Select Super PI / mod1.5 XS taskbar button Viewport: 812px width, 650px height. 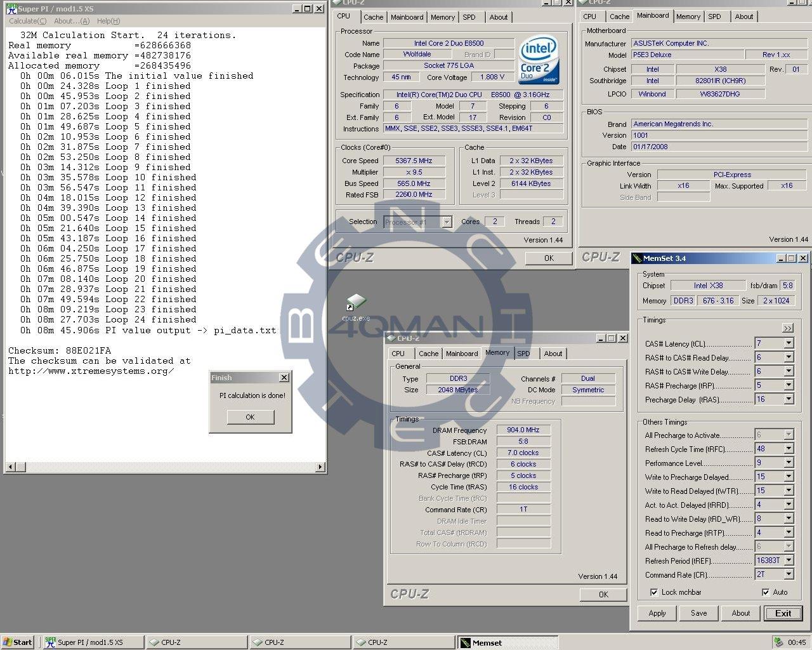(x=93, y=642)
